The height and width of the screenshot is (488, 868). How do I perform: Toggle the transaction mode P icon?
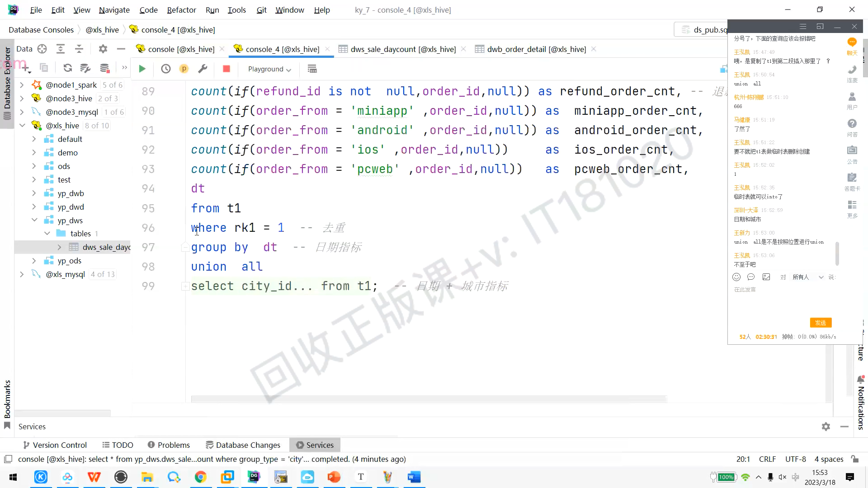[184, 69]
